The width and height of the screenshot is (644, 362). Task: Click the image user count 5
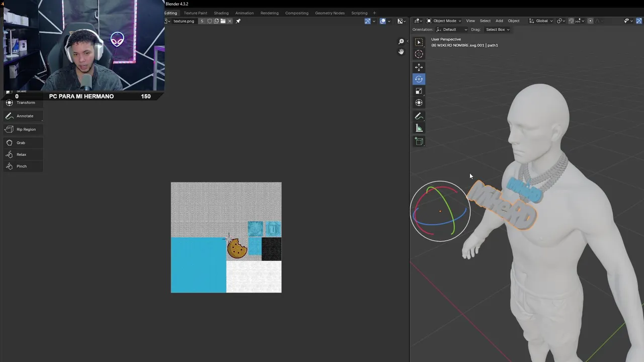click(202, 21)
